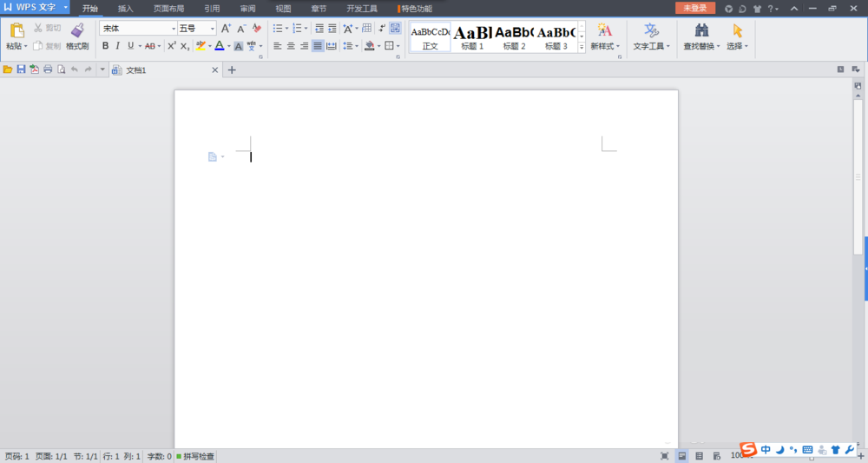Apply the 正文 body style
The image size is (868, 463).
431,37
